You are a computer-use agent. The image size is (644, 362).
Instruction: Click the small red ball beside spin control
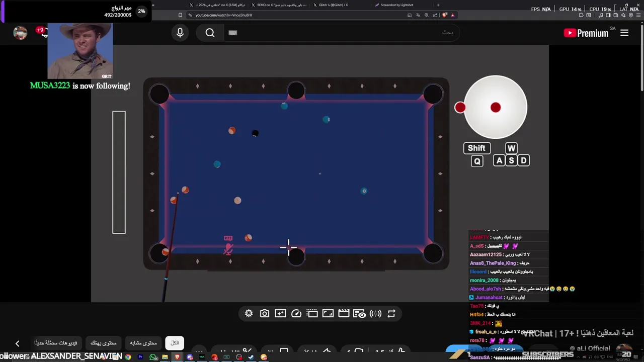click(x=460, y=107)
